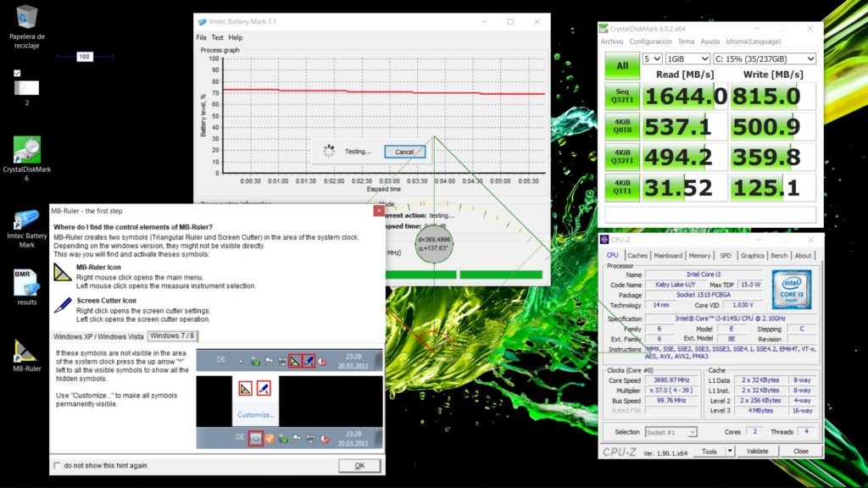
Task: Click the empty comment field in CrystalDiskMark
Action: tap(710, 214)
